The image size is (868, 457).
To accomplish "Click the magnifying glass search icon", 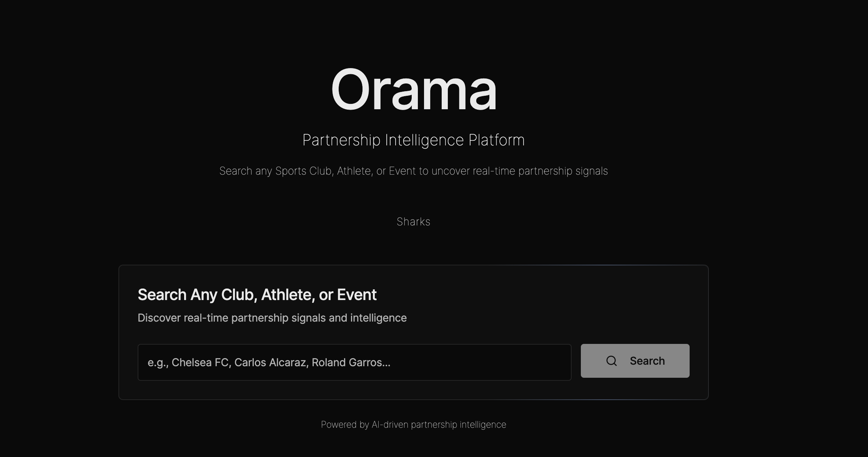I will tap(611, 361).
